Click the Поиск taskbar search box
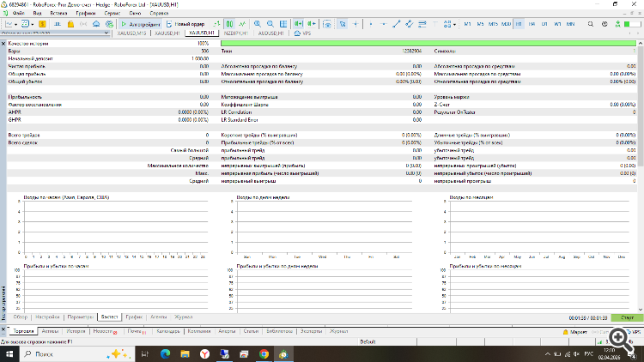 click(76, 353)
